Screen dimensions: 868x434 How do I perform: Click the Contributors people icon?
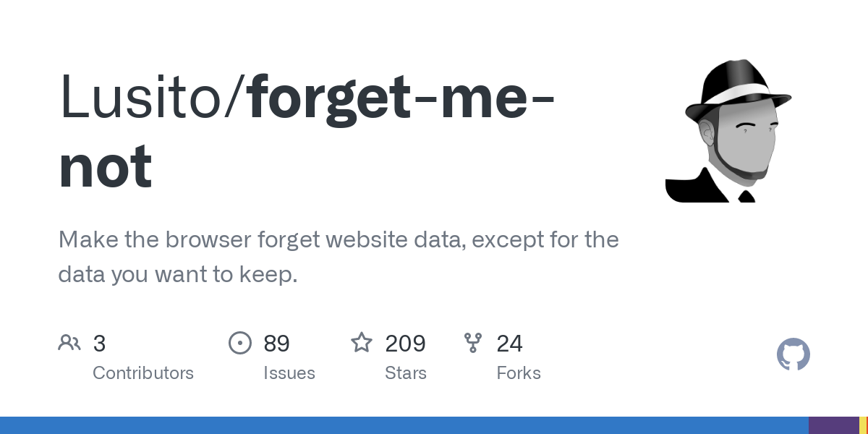tap(69, 343)
